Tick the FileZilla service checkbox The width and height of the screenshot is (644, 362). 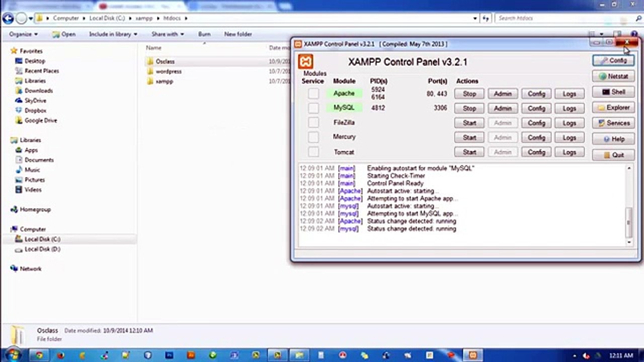(x=313, y=123)
